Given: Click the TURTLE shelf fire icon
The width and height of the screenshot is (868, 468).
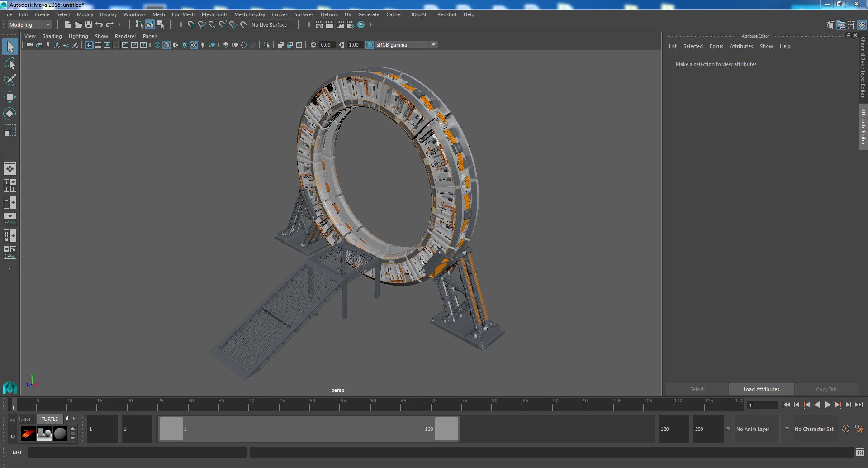Looking at the screenshot, I should pyautogui.click(x=28, y=434).
